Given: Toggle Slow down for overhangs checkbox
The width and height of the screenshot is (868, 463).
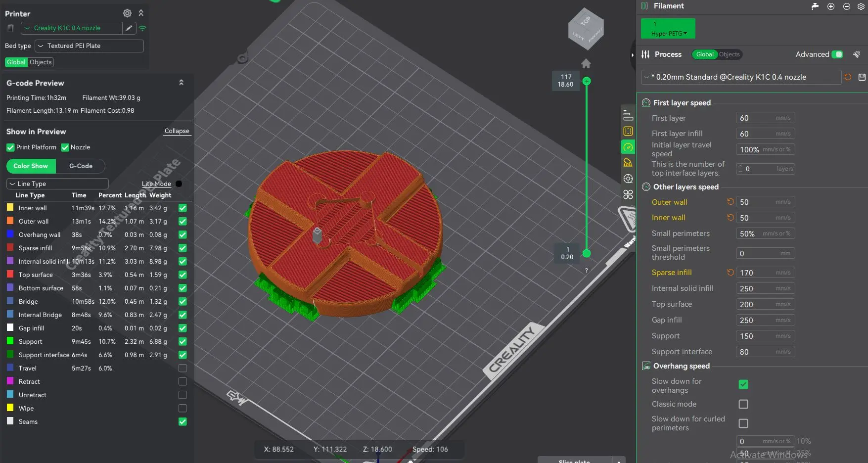Looking at the screenshot, I should click(743, 384).
